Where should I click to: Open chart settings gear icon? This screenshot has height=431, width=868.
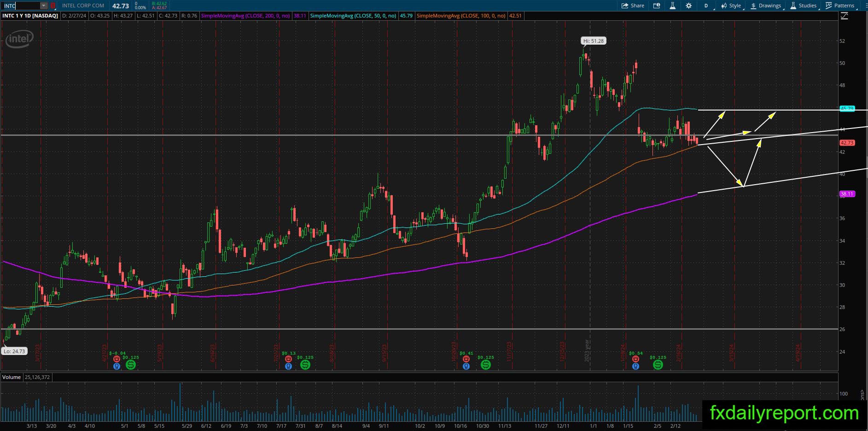pyautogui.click(x=689, y=6)
